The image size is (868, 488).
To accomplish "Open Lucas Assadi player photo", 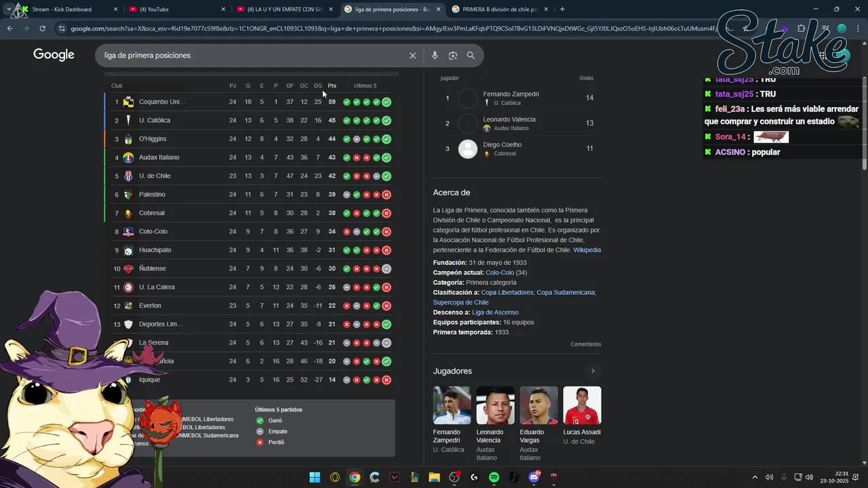I will click(582, 405).
